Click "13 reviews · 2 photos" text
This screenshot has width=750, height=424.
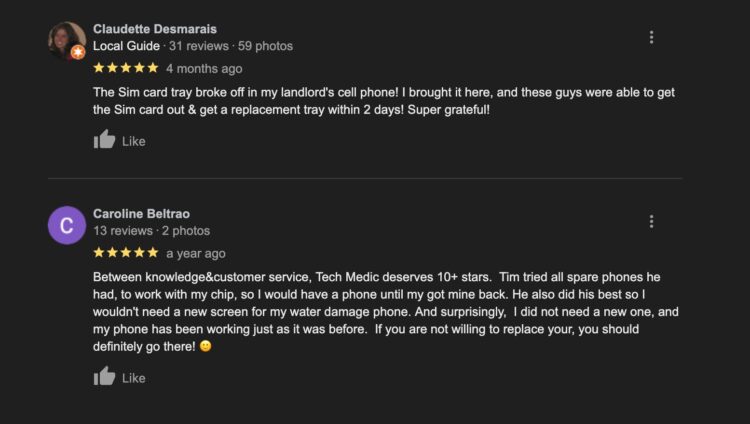tap(152, 231)
